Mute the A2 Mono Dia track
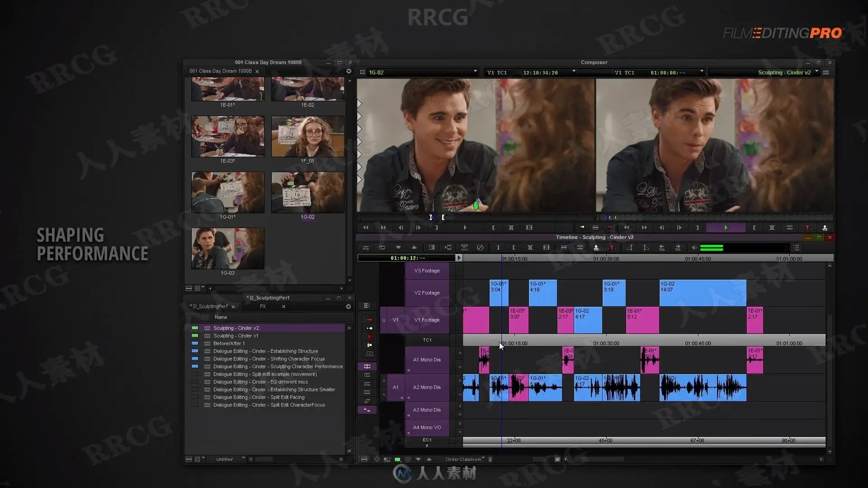 460,394
